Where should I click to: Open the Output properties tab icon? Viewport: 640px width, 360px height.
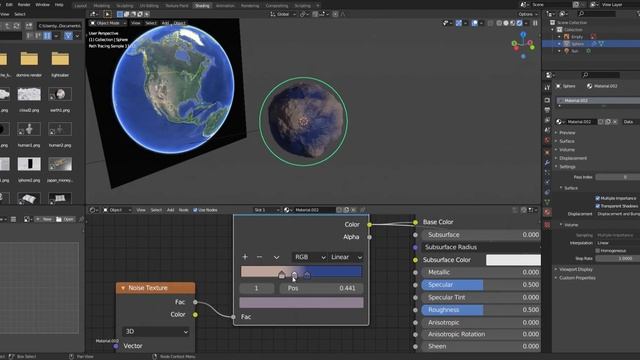click(547, 110)
